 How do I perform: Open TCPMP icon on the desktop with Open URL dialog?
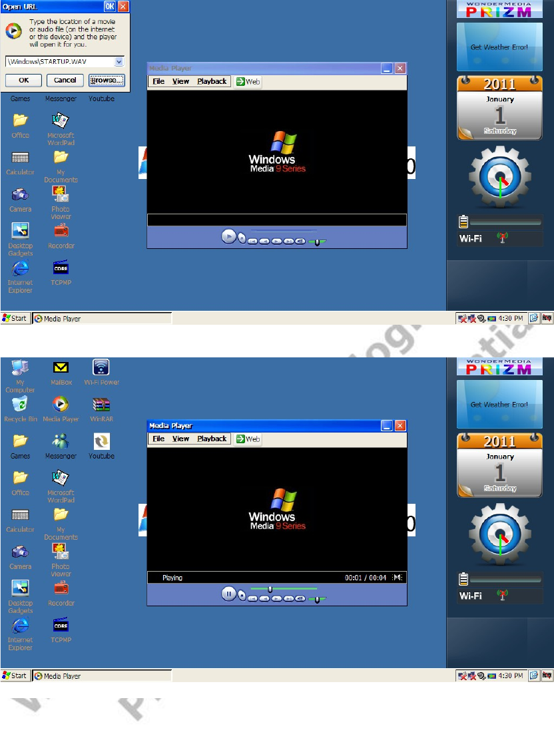point(61,272)
